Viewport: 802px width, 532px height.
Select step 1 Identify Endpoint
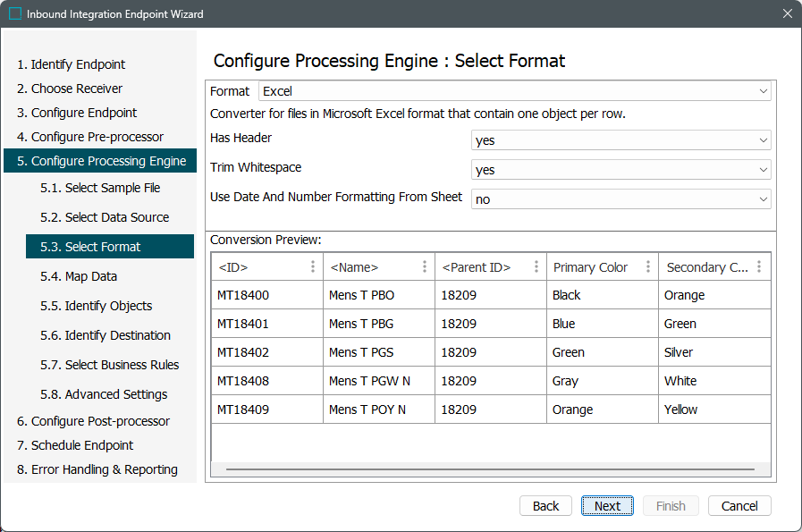[72, 64]
